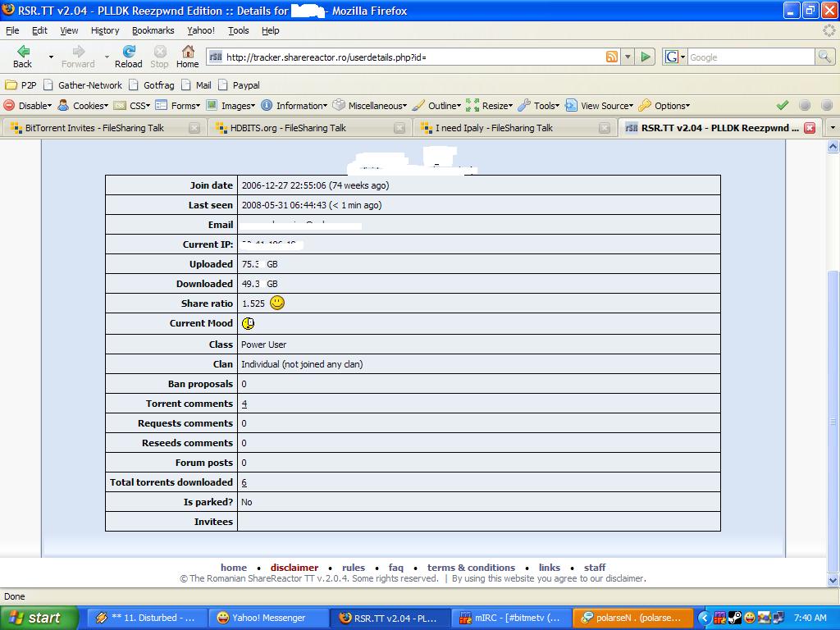The image size is (840, 630).
Task: Reload the current page
Action: [x=128, y=52]
